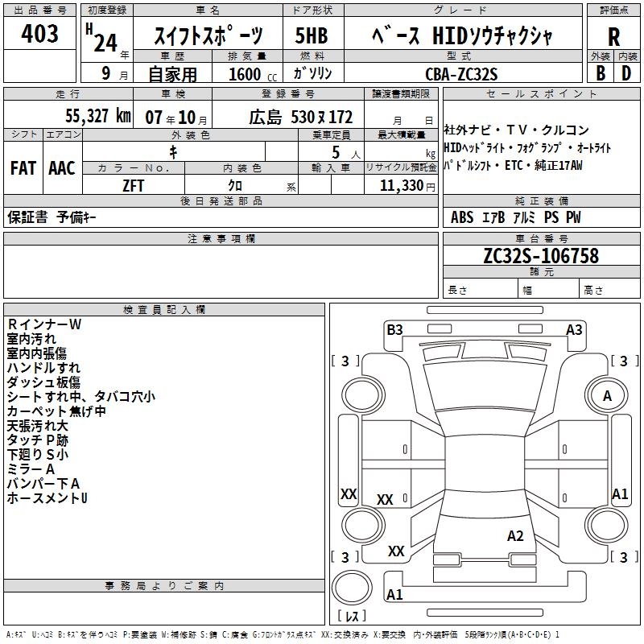
Task: Click the air conditioner value AAC
Action: tap(62, 168)
